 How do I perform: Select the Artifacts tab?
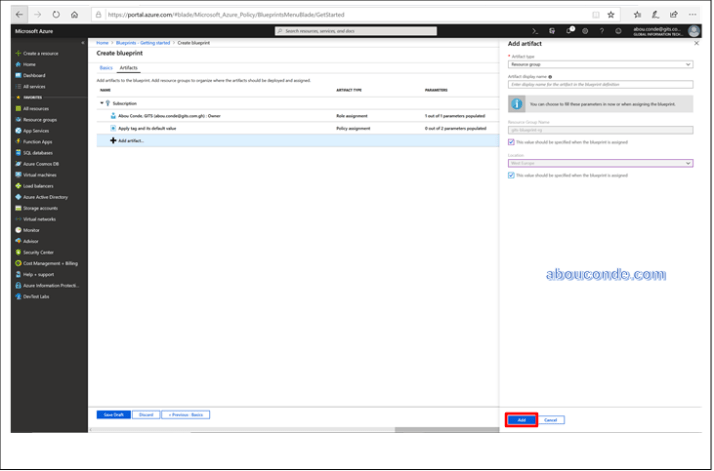point(128,67)
